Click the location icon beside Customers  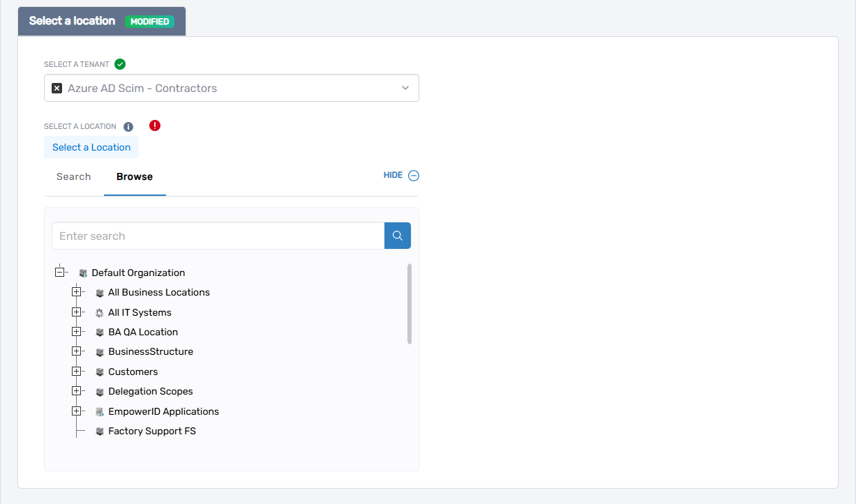(99, 371)
